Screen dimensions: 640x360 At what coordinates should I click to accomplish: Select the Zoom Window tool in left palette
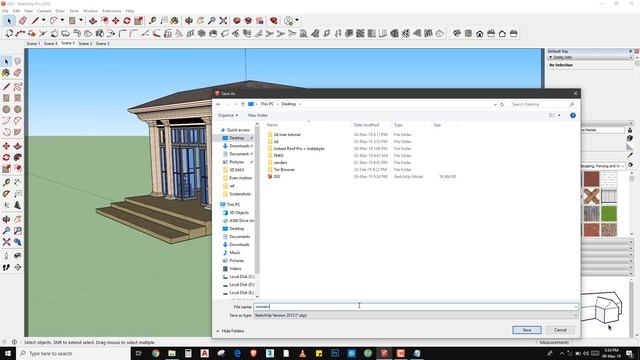tap(17, 231)
